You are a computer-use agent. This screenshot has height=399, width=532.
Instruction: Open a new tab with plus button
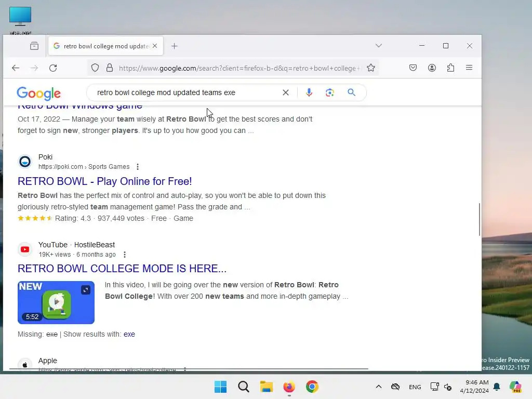pyautogui.click(x=175, y=46)
